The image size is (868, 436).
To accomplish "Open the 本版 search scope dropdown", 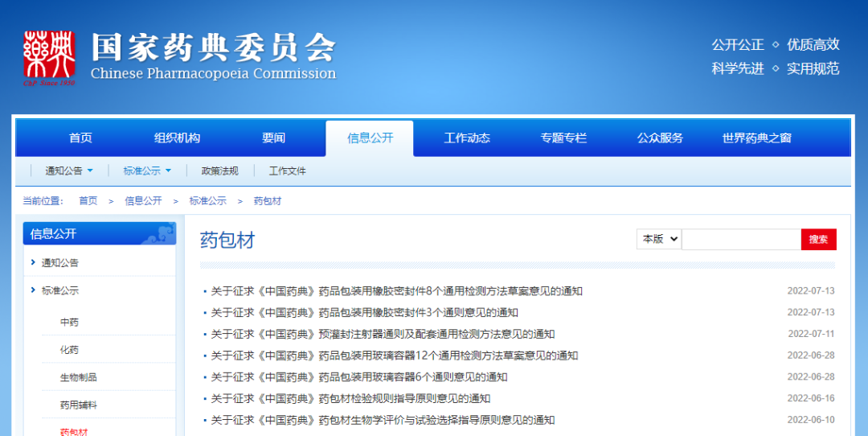I will tap(658, 239).
